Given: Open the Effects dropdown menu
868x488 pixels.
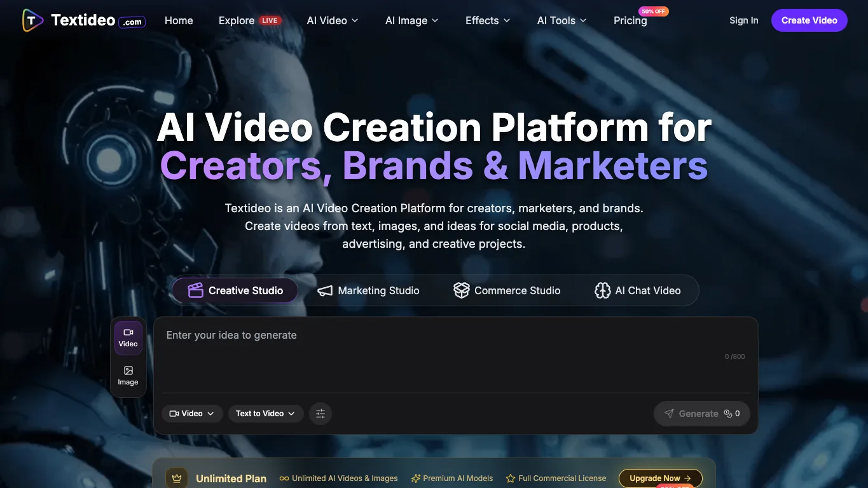Looking at the screenshot, I should (488, 20).
